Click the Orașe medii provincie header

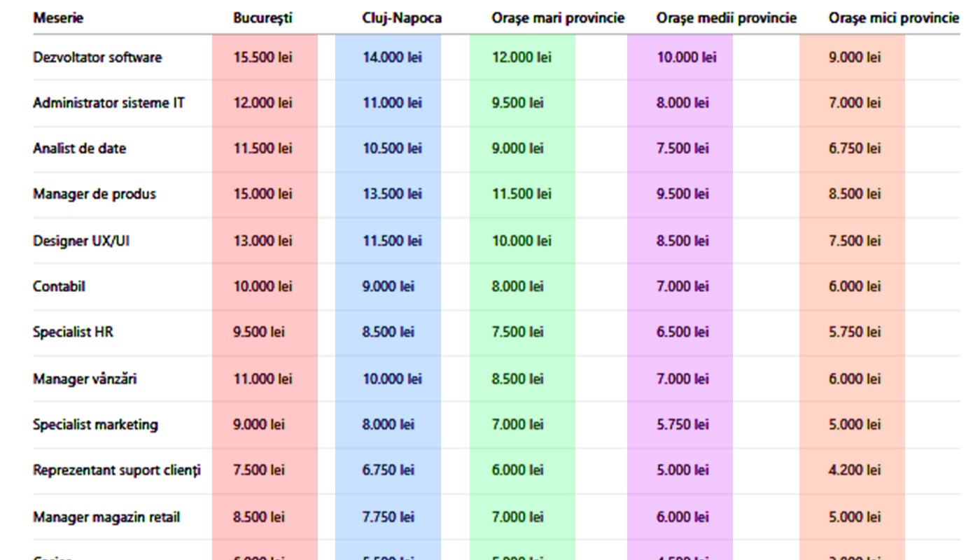(726, 18)
